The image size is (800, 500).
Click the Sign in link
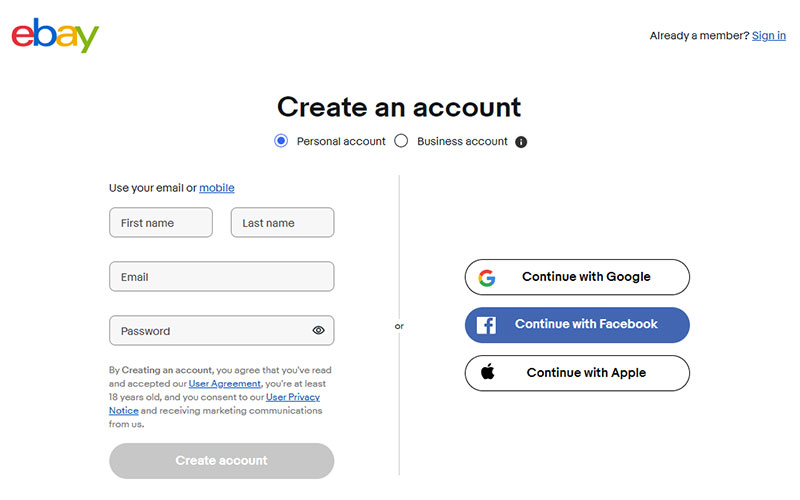[768, 36]
